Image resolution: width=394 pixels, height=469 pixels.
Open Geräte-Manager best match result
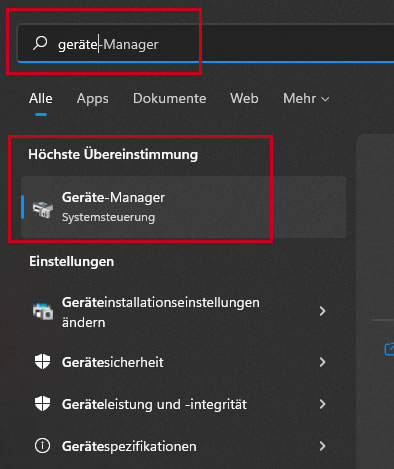[183, 207]
